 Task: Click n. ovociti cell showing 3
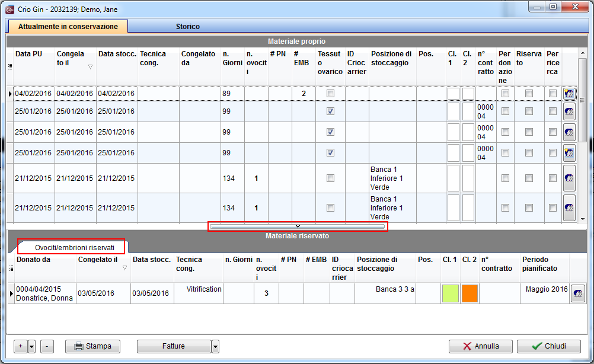(266, 293)
